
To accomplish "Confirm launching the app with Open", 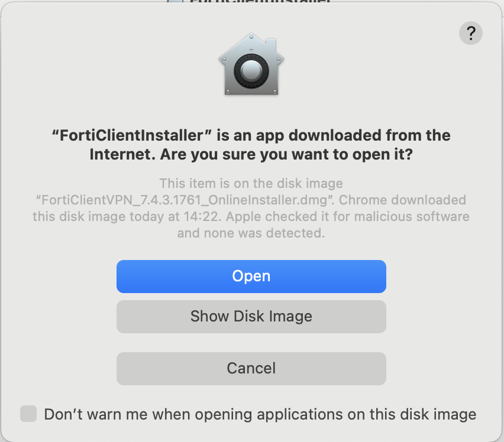I will (x=251, y=277).
